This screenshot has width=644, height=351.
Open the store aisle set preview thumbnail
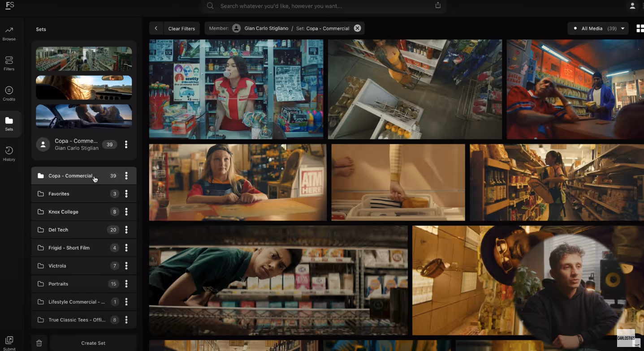(84, 59)
